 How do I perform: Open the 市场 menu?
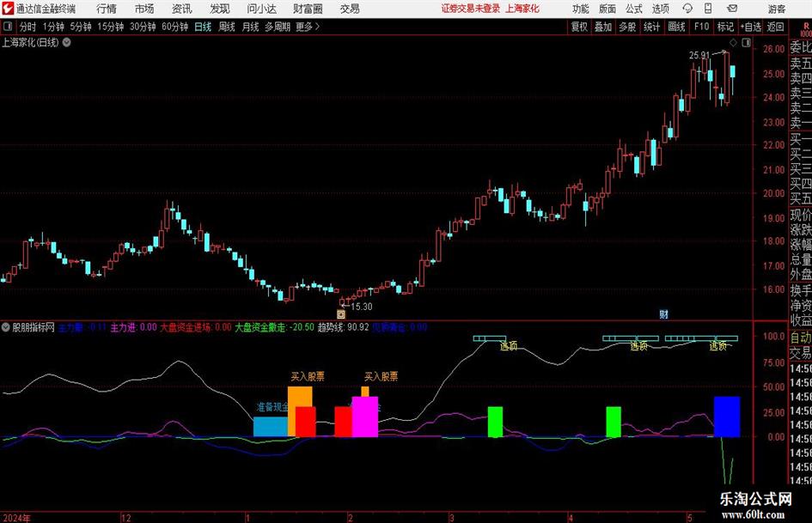(144, 9)
